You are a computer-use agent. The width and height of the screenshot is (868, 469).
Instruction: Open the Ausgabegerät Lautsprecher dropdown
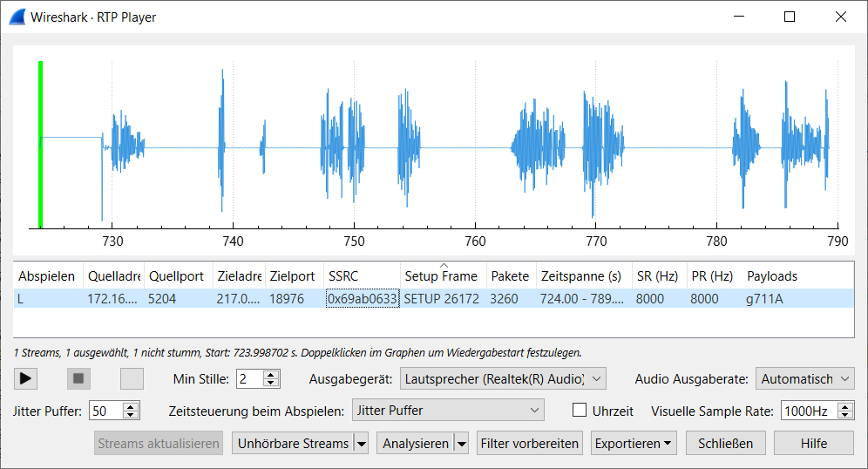click(503, 378)
